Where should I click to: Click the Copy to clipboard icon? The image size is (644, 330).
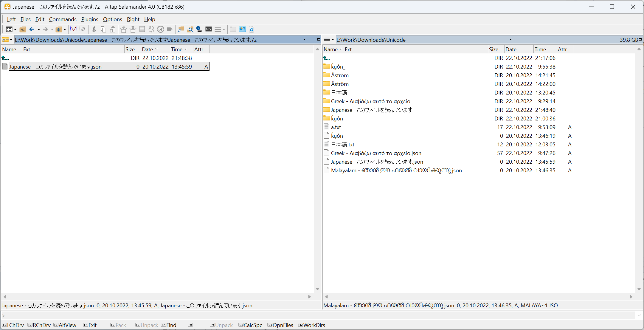[x=103, y=29]
